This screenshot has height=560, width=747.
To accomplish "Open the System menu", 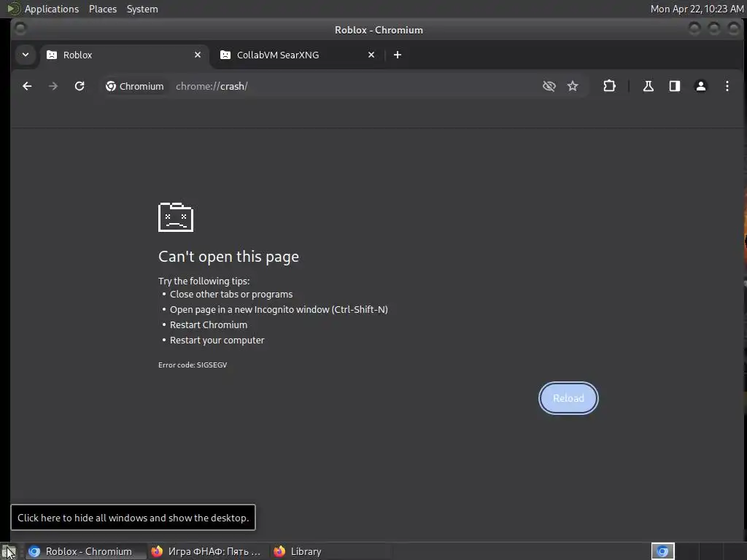I will click(142, 9).
